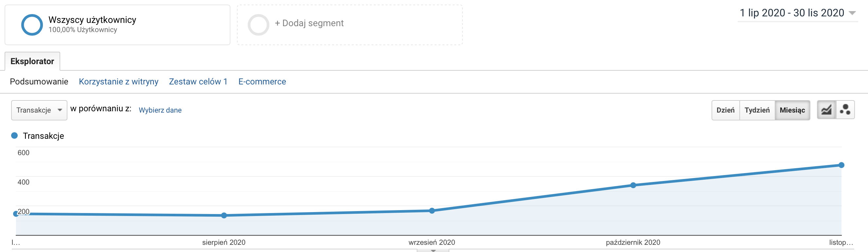
Task: Click the Transakcje legend label
Action: click(44, 136)
